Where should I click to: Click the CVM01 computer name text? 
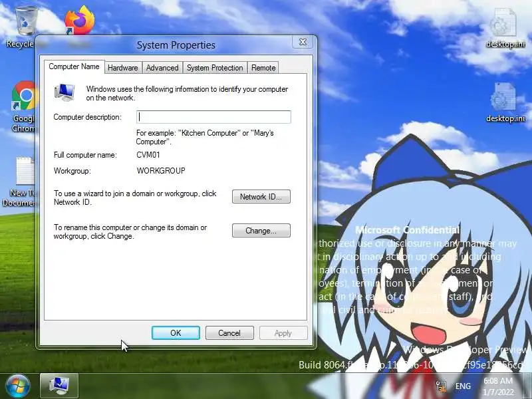[x=148, y=155]
